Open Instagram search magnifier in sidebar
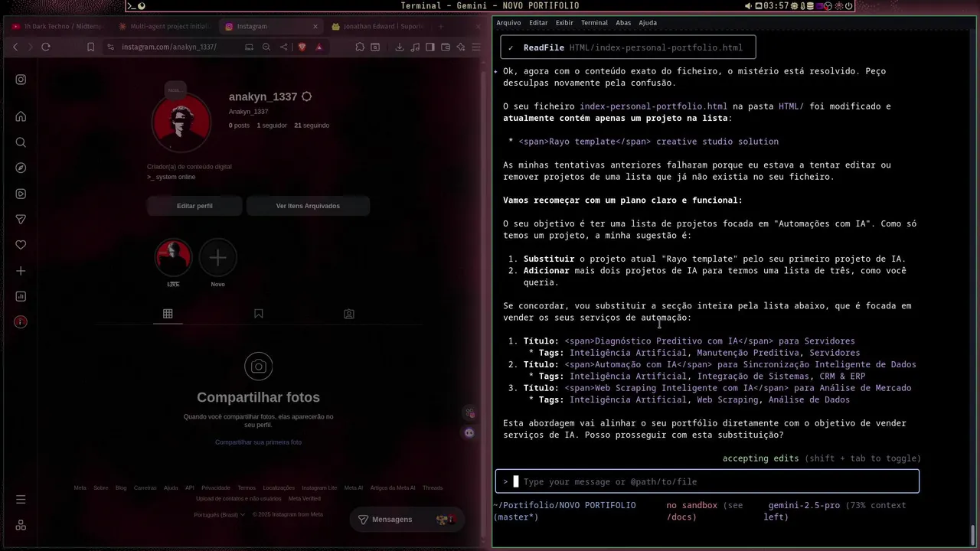 point(21,142)
